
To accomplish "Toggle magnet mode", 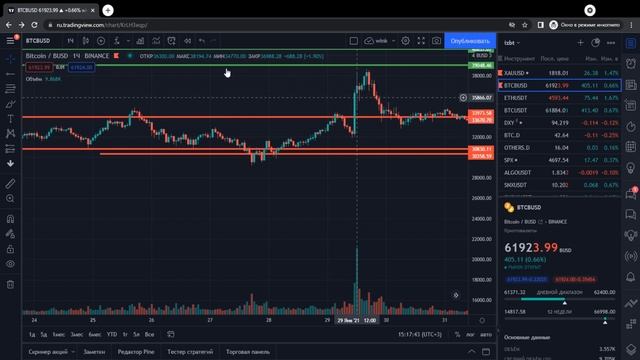I will tap(10, 219).
